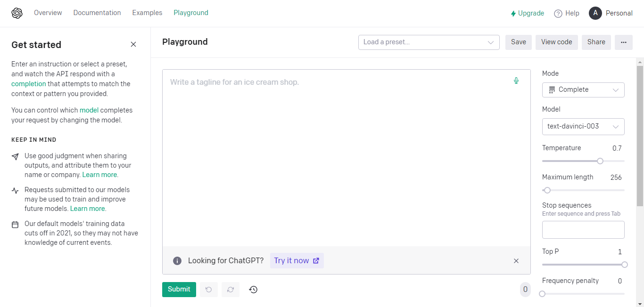
Task: Click the Maximum length slider handle
Action: [x=547, y=190]
